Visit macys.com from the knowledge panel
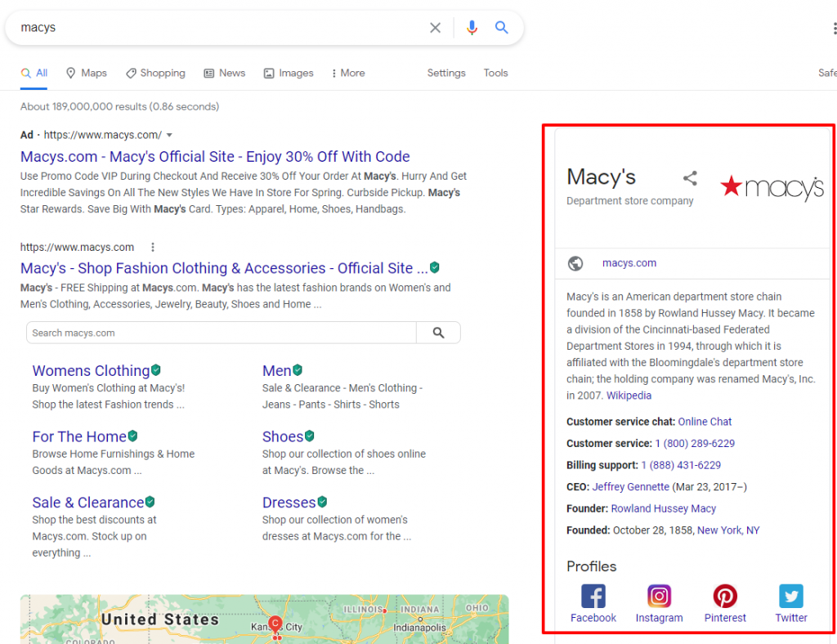 point(629,263)
